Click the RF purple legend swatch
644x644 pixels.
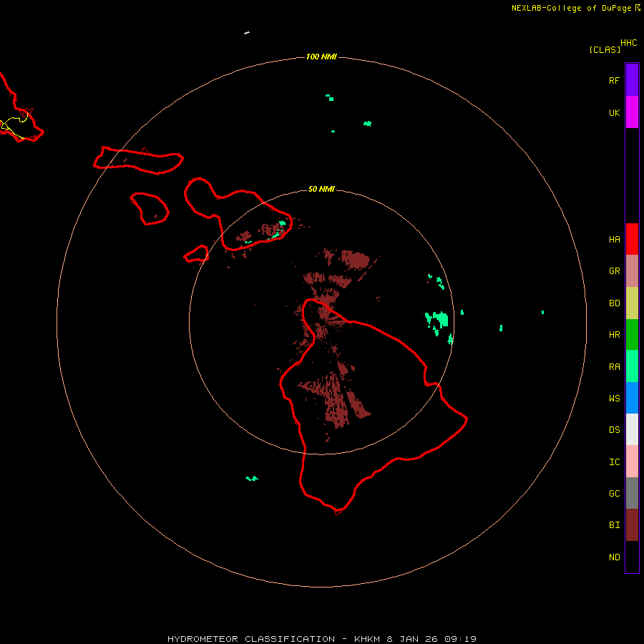[632, 80]
